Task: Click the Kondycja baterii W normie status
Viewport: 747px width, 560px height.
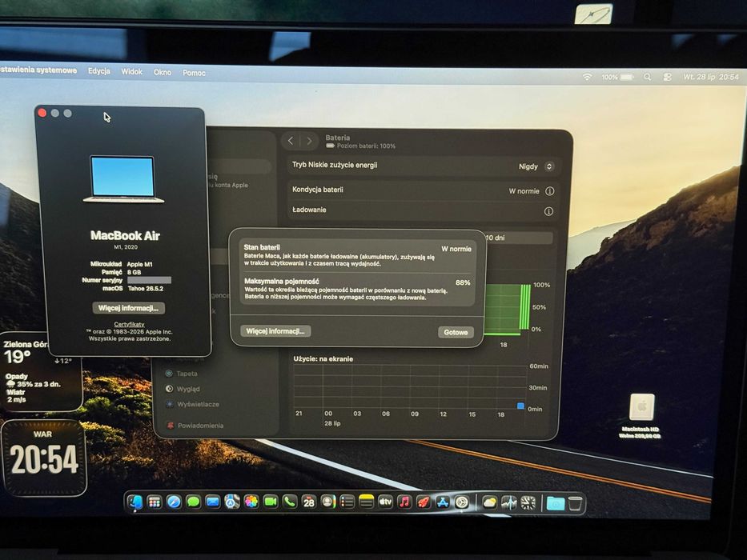Action: pyautogui.click(x=524, y=191)
